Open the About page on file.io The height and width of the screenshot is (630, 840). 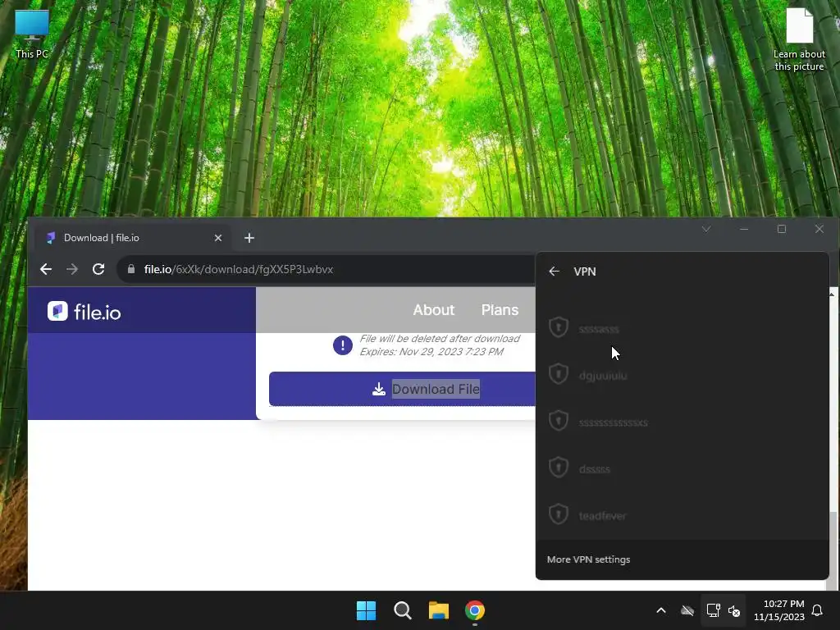point(433,309)
